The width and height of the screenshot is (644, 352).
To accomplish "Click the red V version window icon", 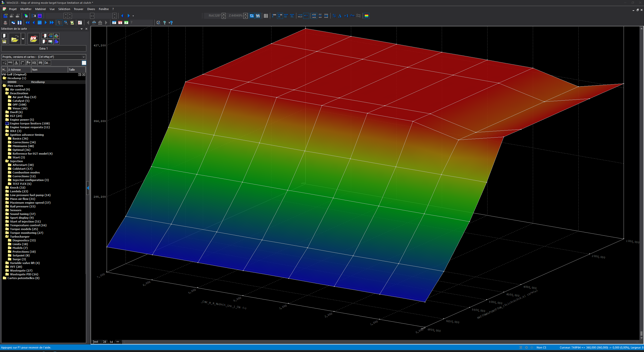I will tap(120, 23).
